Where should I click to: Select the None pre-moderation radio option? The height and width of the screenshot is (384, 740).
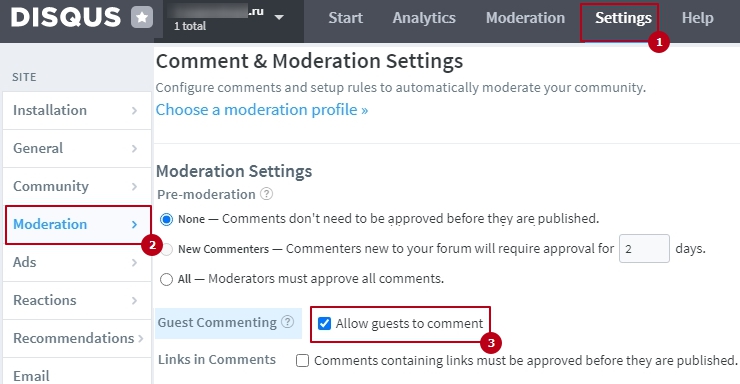point(167,219)
